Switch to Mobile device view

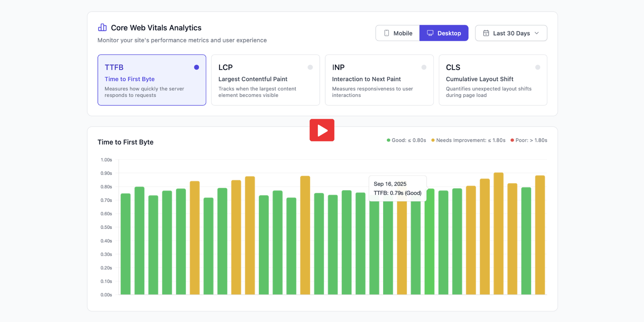pyautogui.click(x=398, y=33)
